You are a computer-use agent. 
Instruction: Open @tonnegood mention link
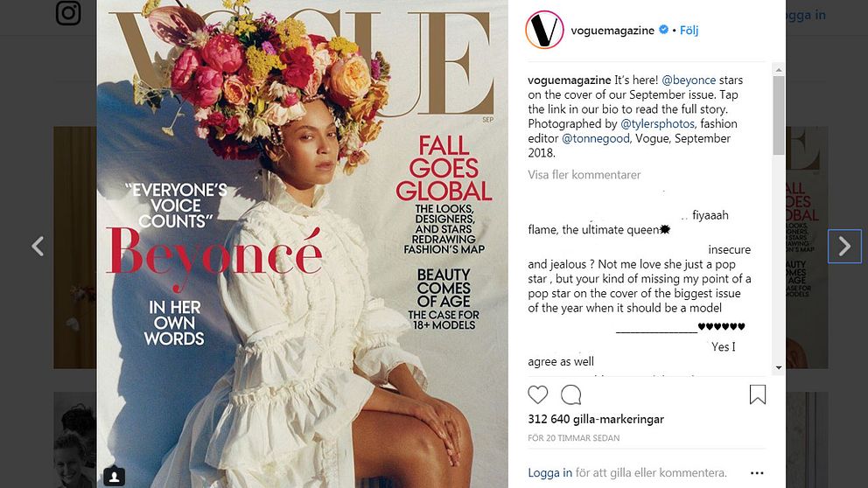[596, 138]
